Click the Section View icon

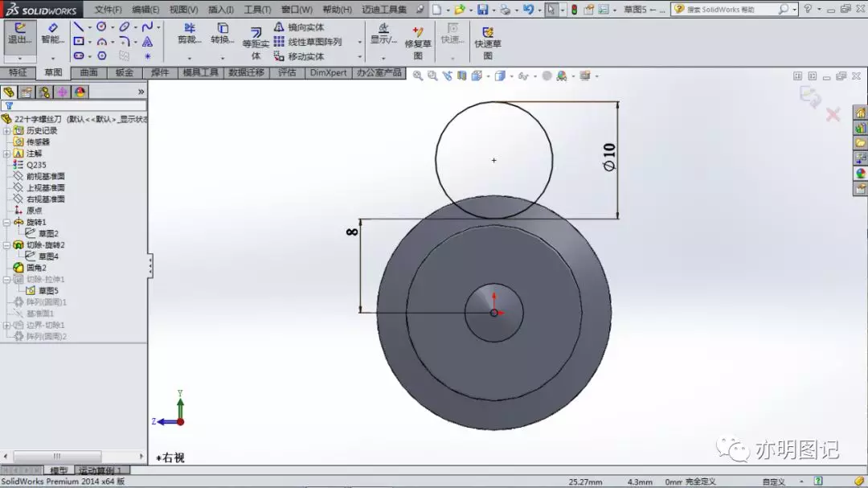point(461,76)
